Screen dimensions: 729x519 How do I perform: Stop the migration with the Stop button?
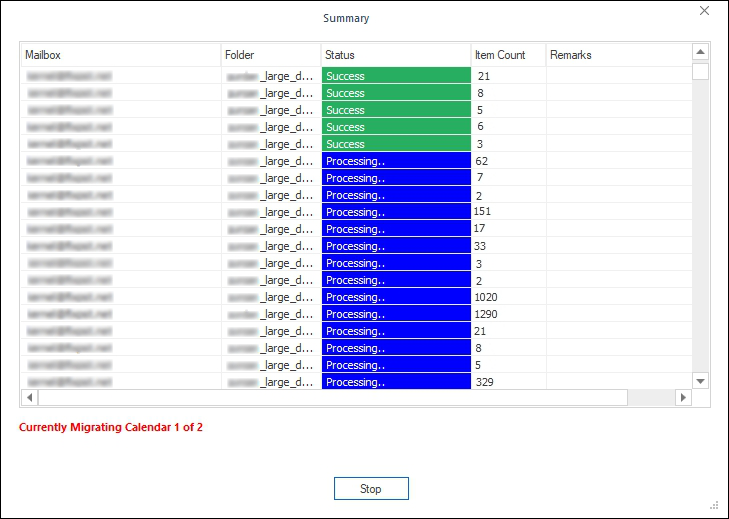pyautogui.click(x=371, y=488)
